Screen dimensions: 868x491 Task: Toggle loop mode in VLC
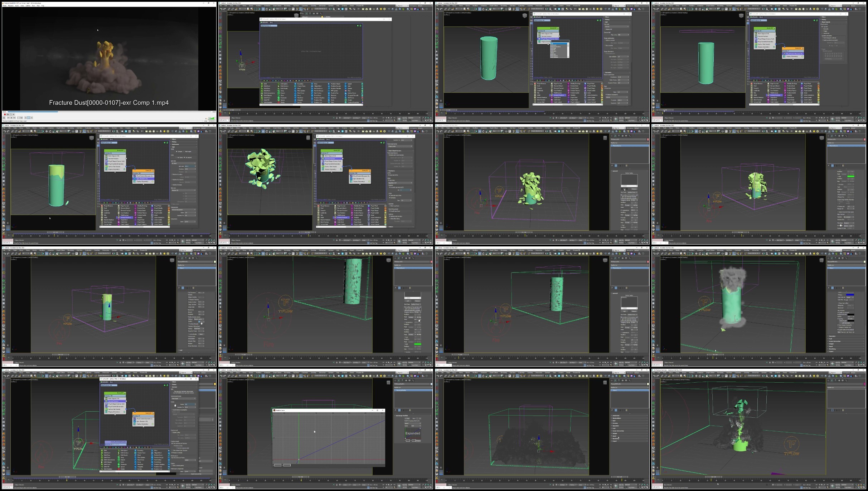point(29,118)
